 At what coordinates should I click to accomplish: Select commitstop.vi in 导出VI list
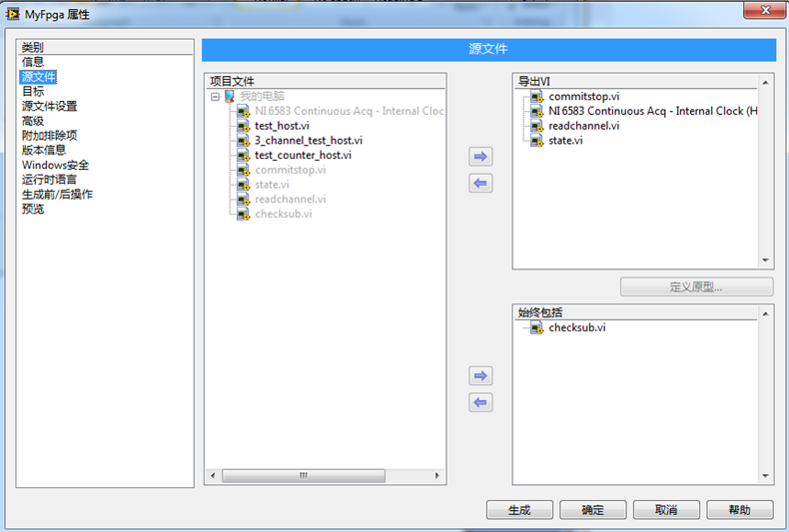tap(583, 96)
